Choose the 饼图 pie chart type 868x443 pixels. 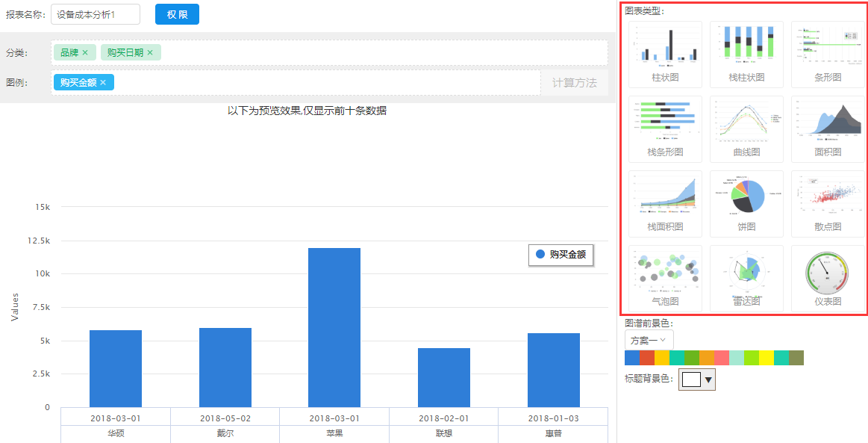746,202
